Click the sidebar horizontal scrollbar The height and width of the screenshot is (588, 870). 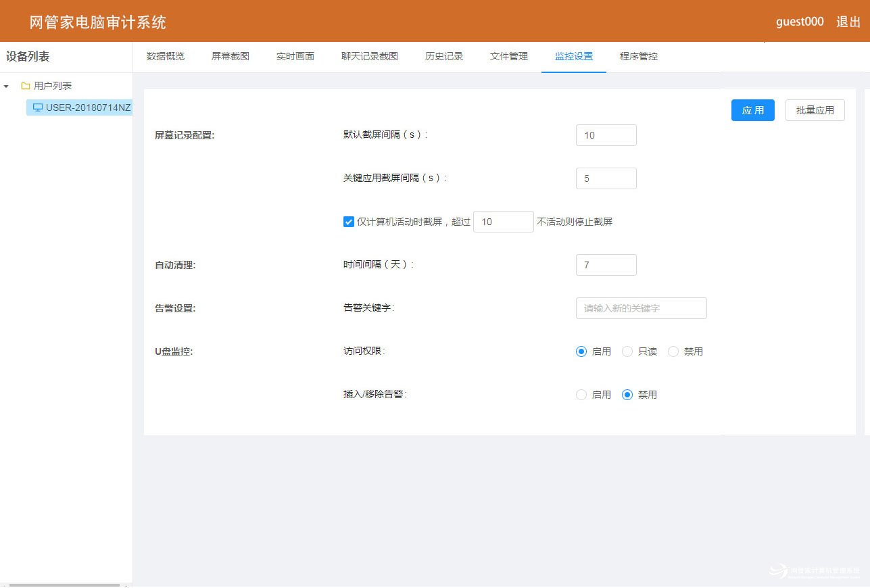coord(64,585)
